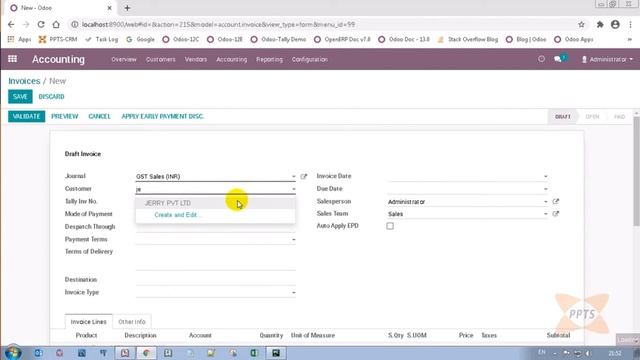Click the Draft status stage

pos(562,117)
